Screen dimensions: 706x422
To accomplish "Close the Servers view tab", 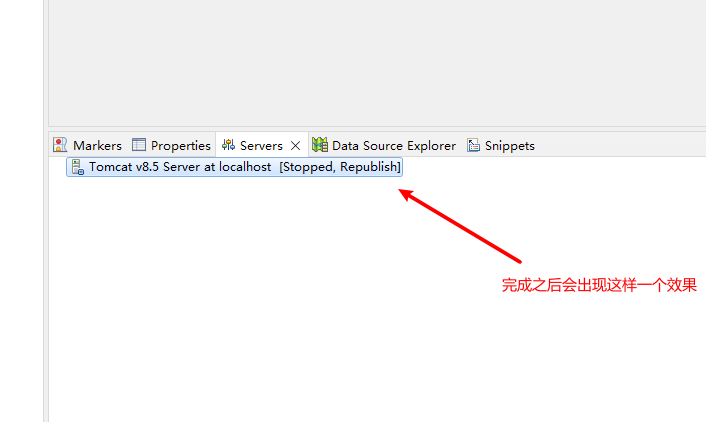I will click(x=295, y=145).
